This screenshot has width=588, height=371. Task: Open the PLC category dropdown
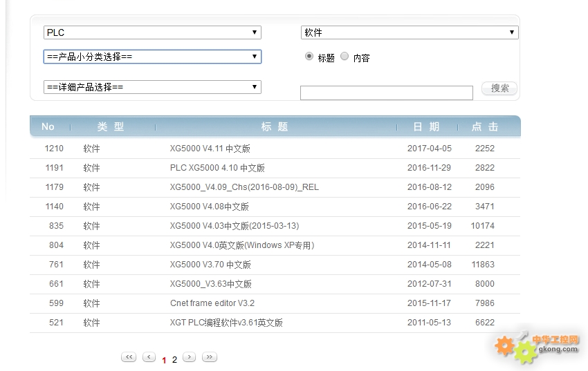(x=152, y=32)
